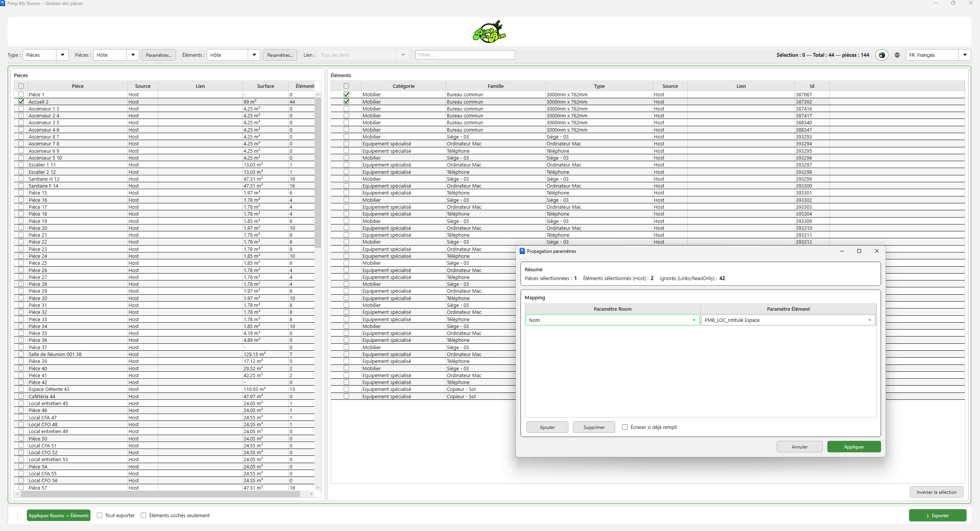
Task: Click the green Appliquer button
Action: [x=854, y=447]
